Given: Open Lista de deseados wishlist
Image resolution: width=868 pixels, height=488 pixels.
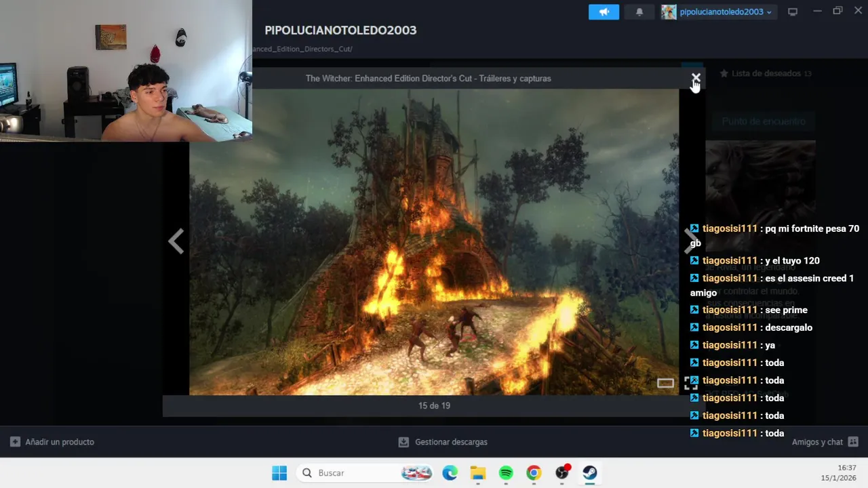Looking at the screenshot, I should point(766,73).
